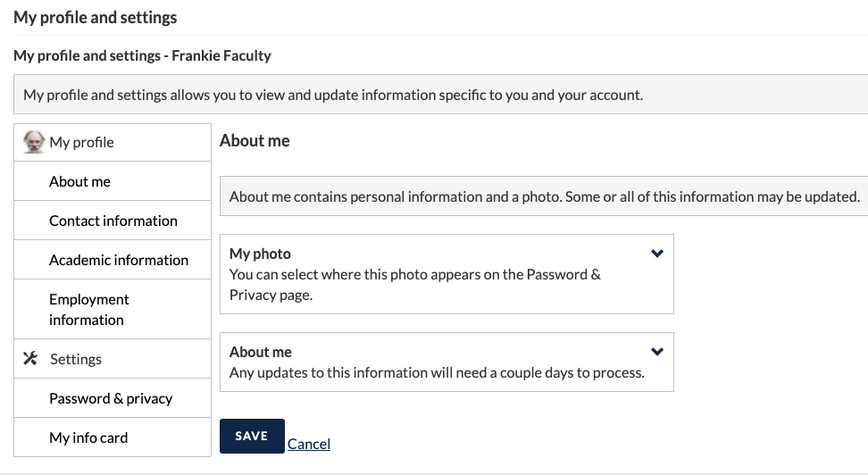Open About me in the sidebar
This screenshot has width=868, height=475.
click(79, 181)
